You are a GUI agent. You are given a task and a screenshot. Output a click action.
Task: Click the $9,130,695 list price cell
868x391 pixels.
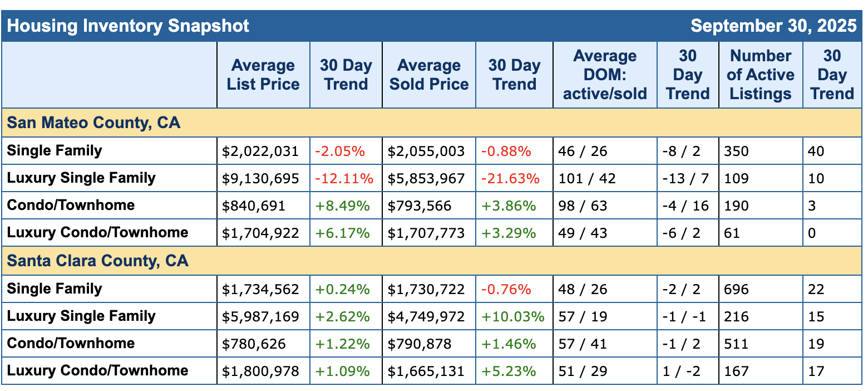[260, 178]
